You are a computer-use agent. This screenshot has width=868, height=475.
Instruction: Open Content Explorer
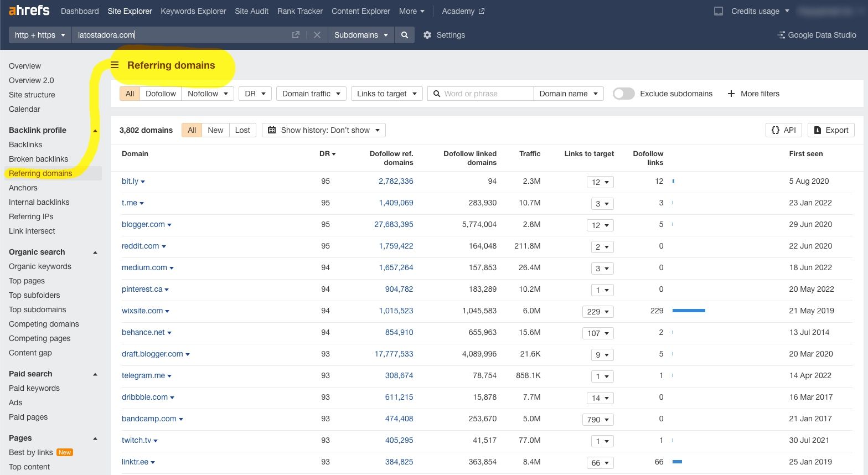click(x=361, y=11)
